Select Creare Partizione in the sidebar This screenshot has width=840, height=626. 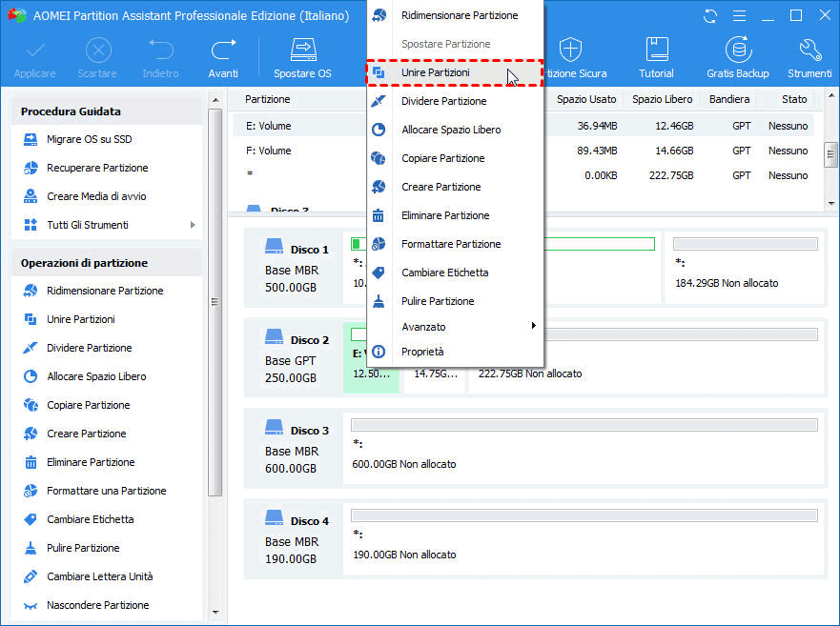pos(86,434)
